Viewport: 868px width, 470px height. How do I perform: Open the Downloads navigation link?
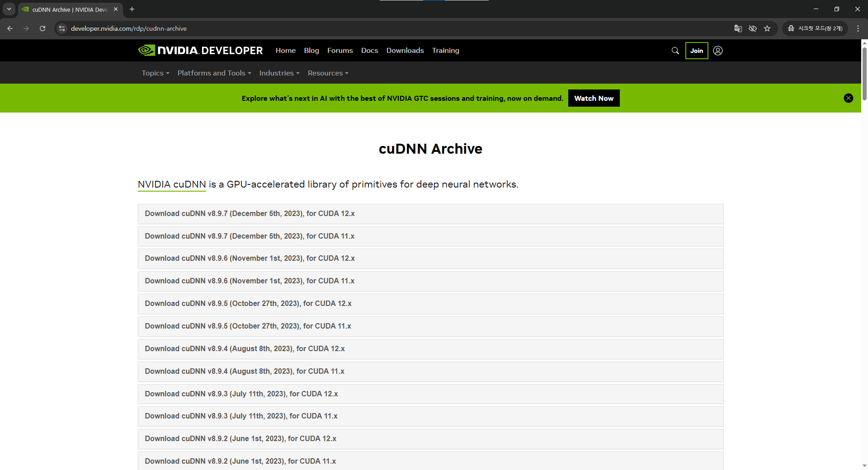[x=405, y=51]
